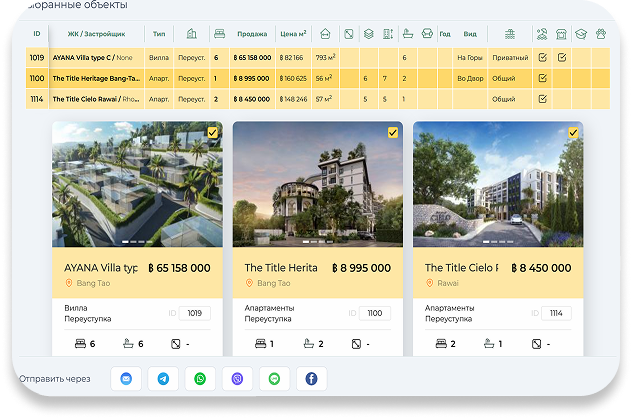Uncheck The Title Heritage card checkbox
This screenshot has width=631, height=419.
[x=392, y=132]
